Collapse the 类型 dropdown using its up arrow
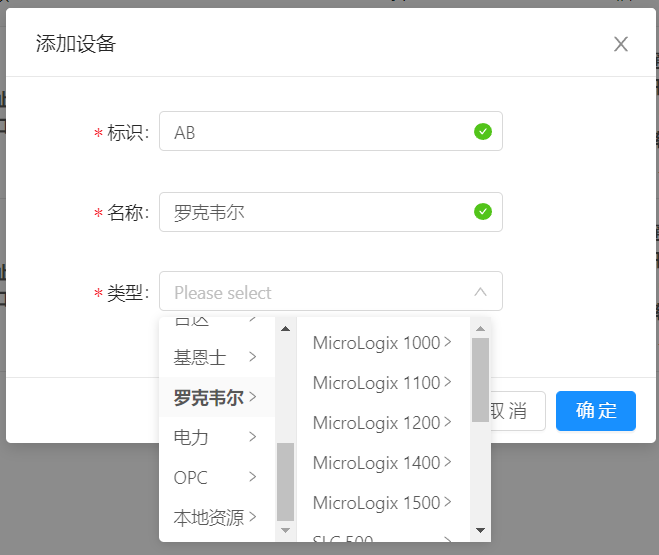 [480, 292]
